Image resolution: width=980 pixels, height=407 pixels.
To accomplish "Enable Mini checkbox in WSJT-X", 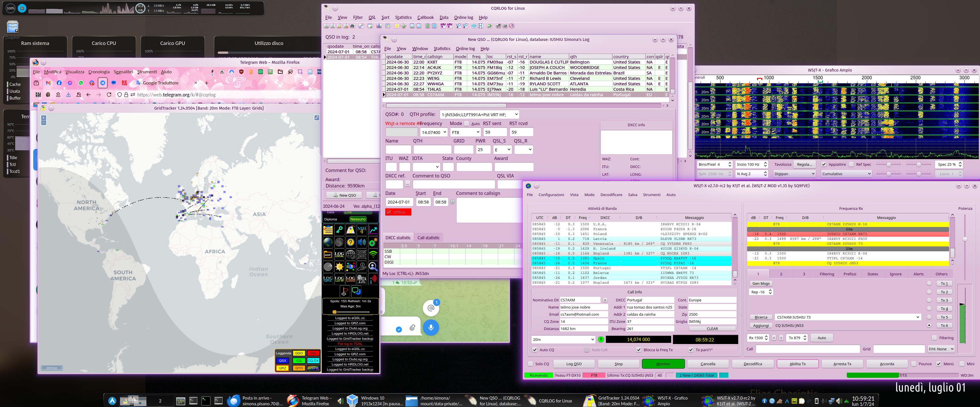I will click(x=962, y=364).
